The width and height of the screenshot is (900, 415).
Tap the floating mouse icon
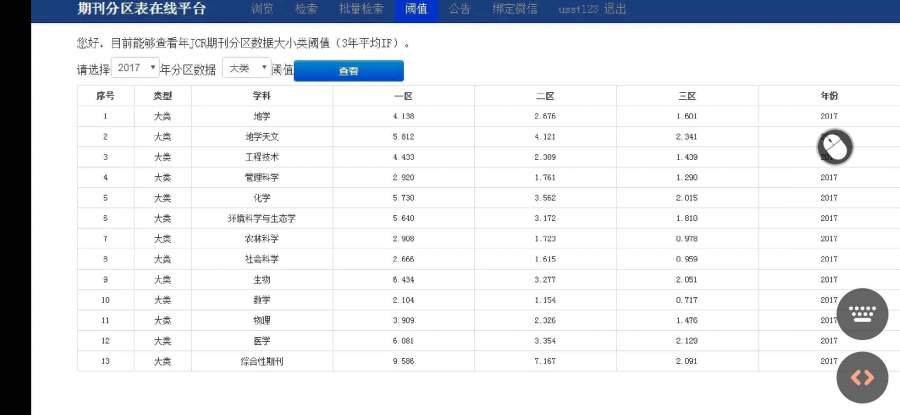pos(835,148)
